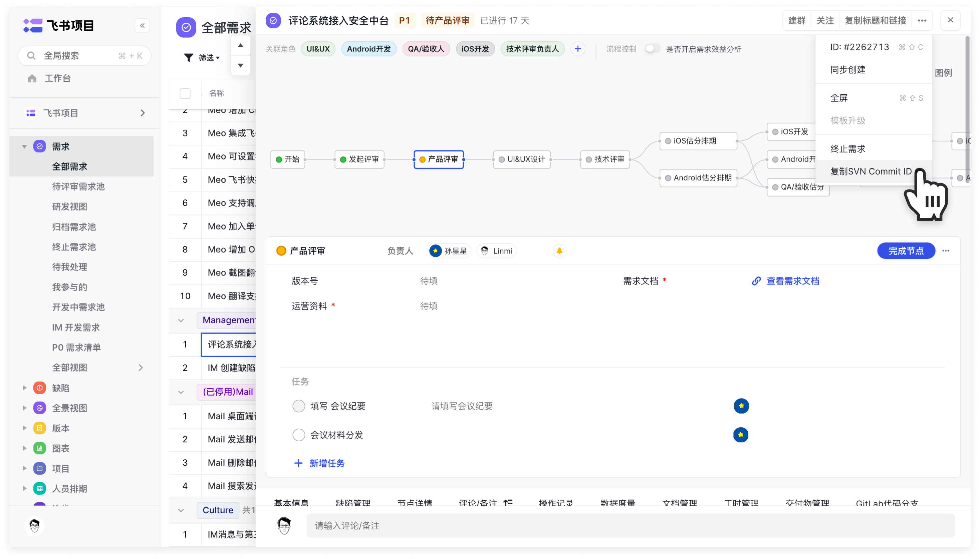Click the sort icon next to 评论/备注
The height and width of the screenshot is (559, 980).
coord(508,503)
